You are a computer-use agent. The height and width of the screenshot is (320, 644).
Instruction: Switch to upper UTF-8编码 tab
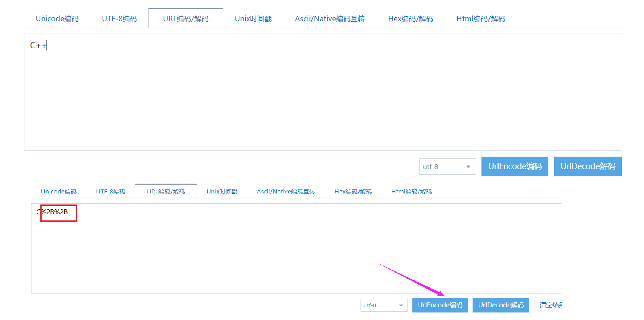(119, 19)
